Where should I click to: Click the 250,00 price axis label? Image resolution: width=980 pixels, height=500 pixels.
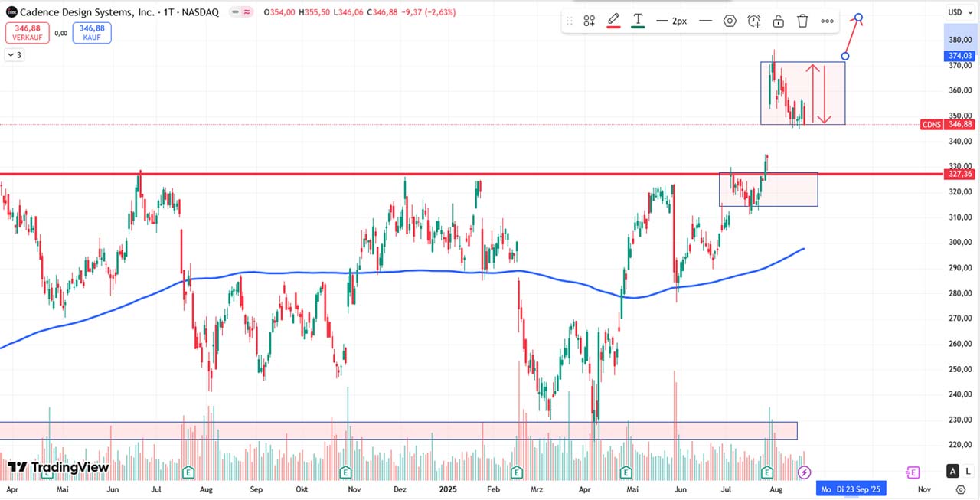[960, 368]
